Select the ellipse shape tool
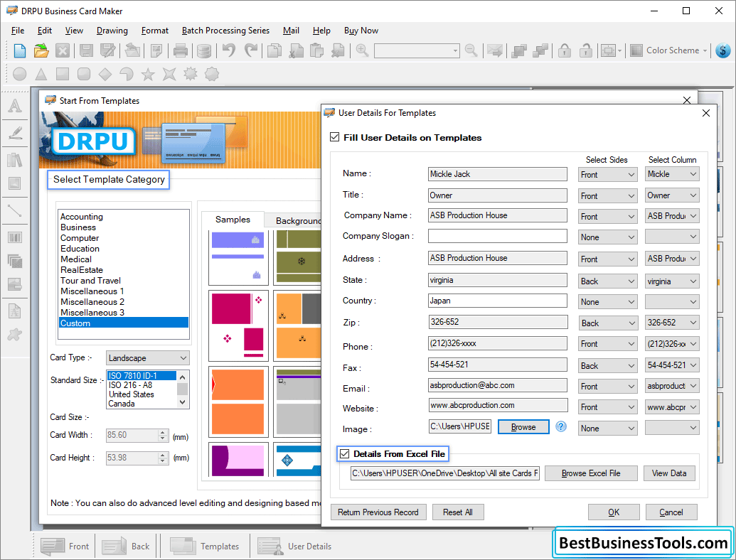 (20, 74)
